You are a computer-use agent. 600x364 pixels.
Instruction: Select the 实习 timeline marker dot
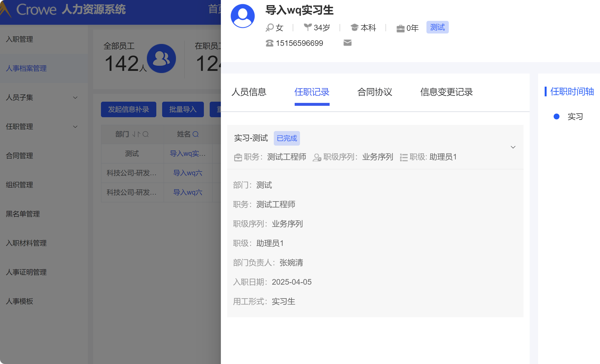click(x=556, y=117)
